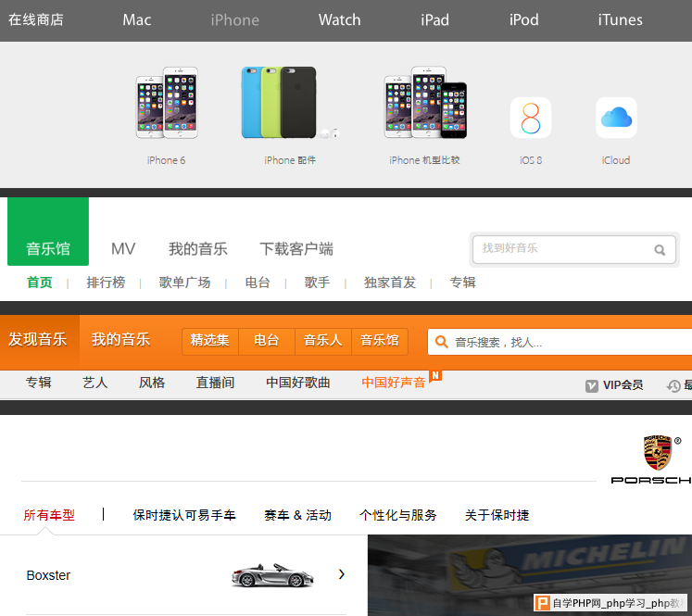
Task: Open 电台 in white sub navigation
Action: tap(258, 283)
